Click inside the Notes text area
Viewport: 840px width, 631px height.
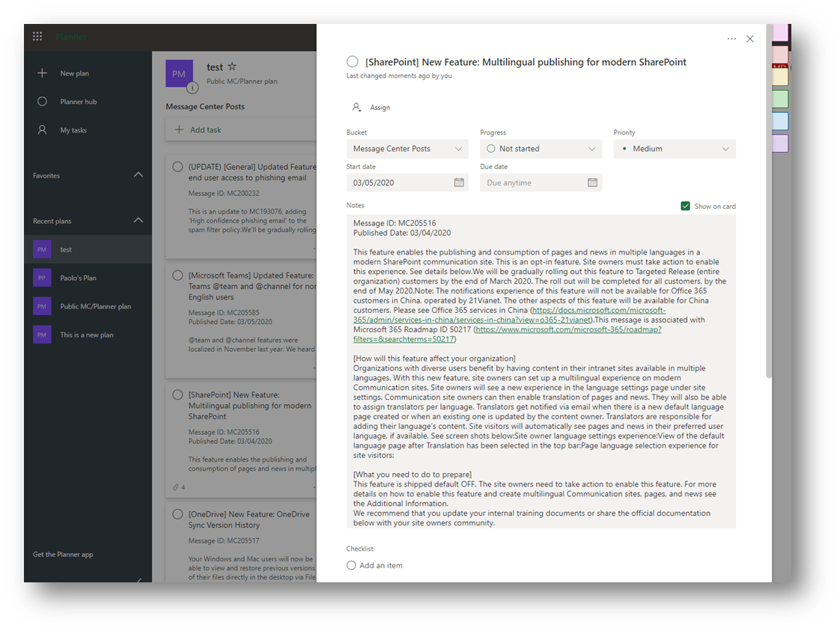pyautogui.click(x=541, y=371)
